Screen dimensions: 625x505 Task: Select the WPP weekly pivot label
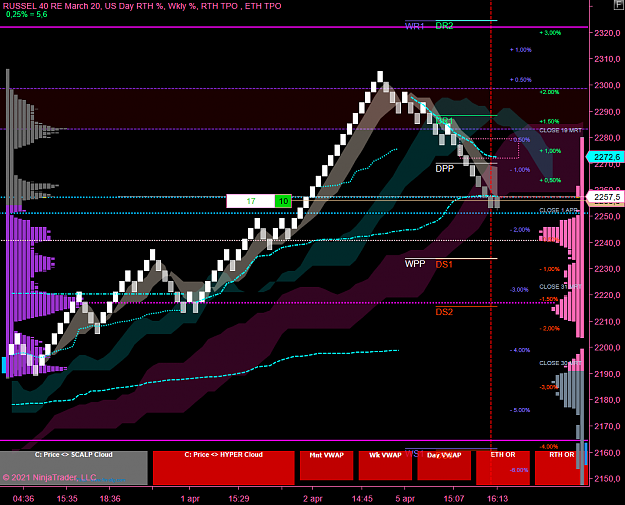tap(415, 263)
